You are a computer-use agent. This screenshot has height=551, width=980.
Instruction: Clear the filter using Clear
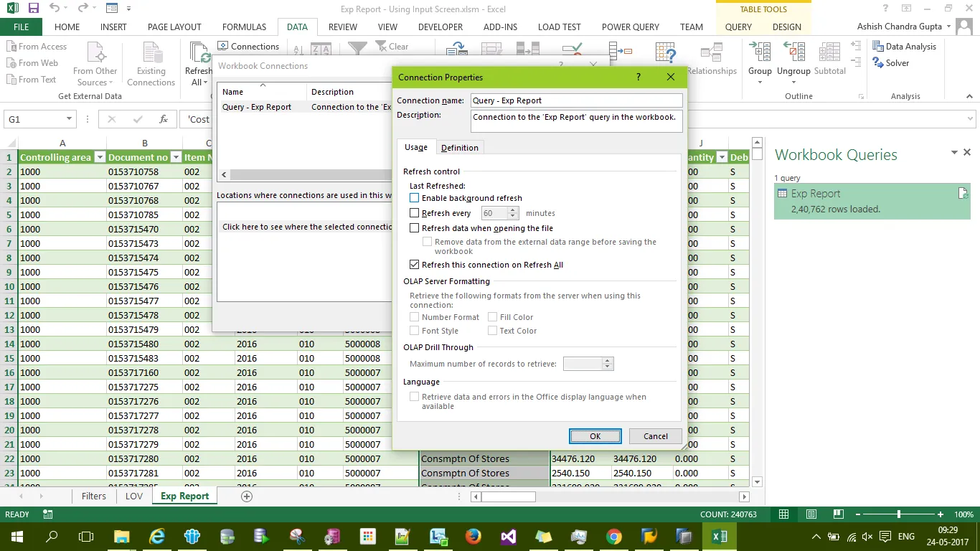[x=392, y=47]
